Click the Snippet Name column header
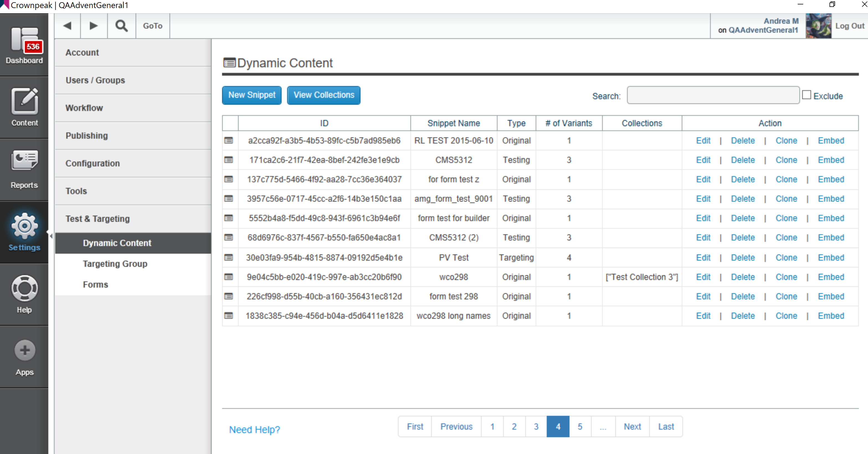The image size is (868, 454). click(454, 123)
